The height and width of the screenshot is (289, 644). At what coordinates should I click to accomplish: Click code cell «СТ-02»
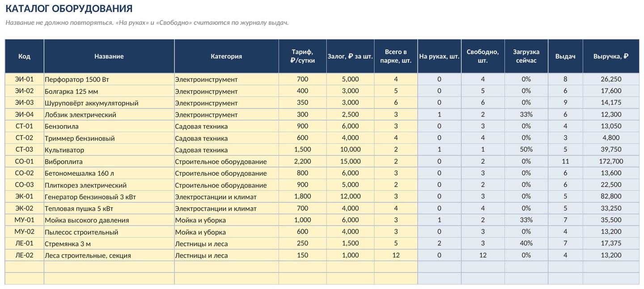click(25, 138)
